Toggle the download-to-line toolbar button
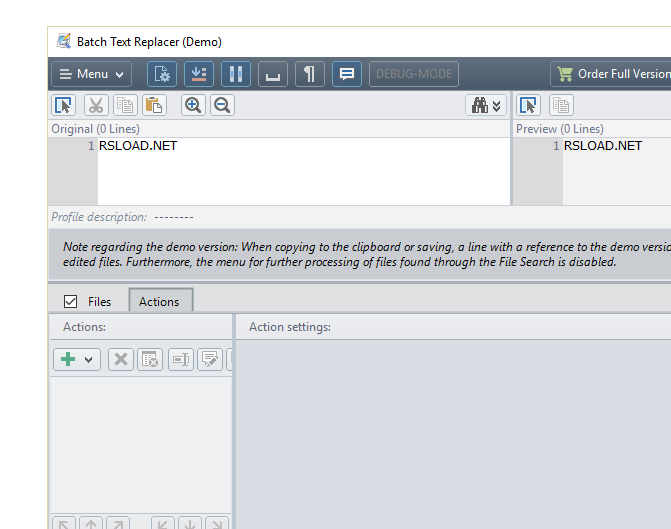 point(199,74)
